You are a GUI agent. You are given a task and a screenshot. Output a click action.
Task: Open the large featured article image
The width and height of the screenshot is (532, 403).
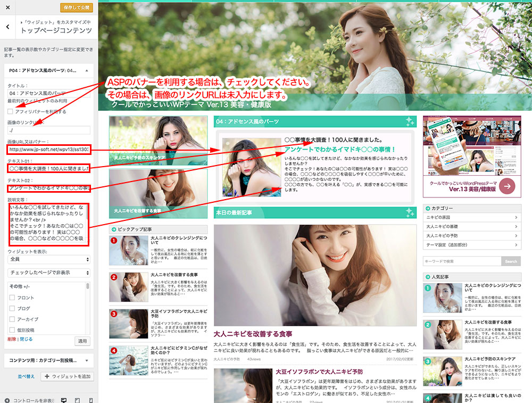coord(315,275)
